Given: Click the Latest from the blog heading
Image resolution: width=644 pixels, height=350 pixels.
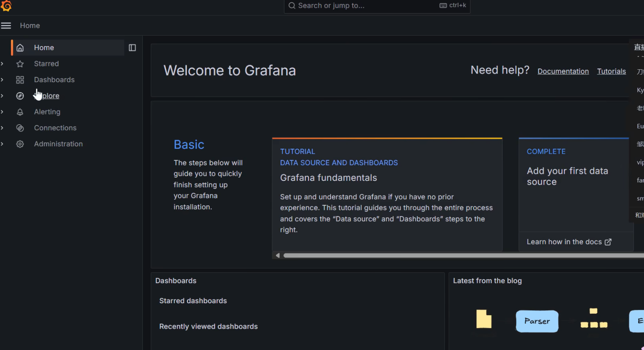Looking at the screenshot, I should pyautogui.click(x=487, y=281).
